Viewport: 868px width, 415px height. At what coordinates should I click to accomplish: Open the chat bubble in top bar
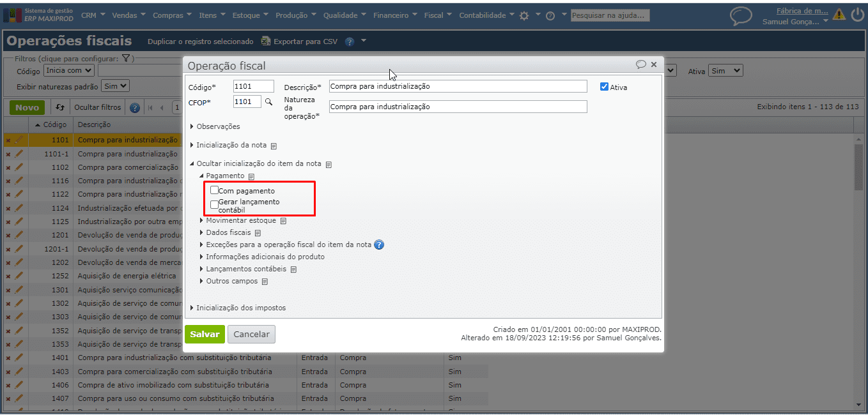[x=741, y=16]
